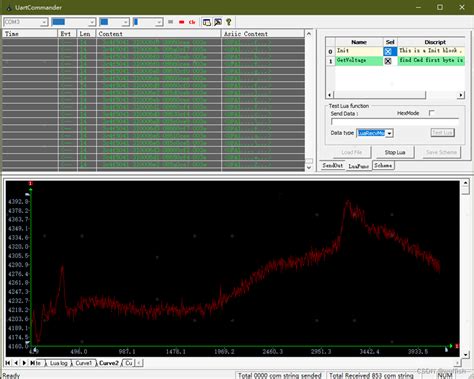Switch to the Lua log tab

59,363
